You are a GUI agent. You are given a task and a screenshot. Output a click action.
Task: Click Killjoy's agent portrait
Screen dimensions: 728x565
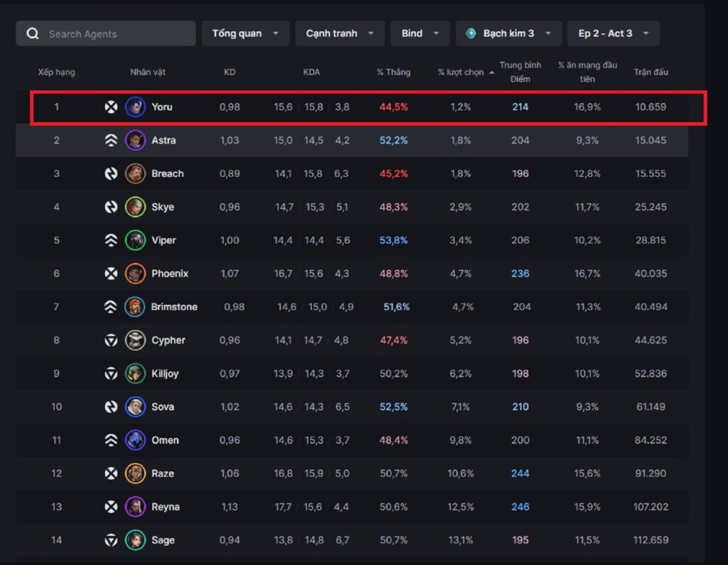[135, 373]
